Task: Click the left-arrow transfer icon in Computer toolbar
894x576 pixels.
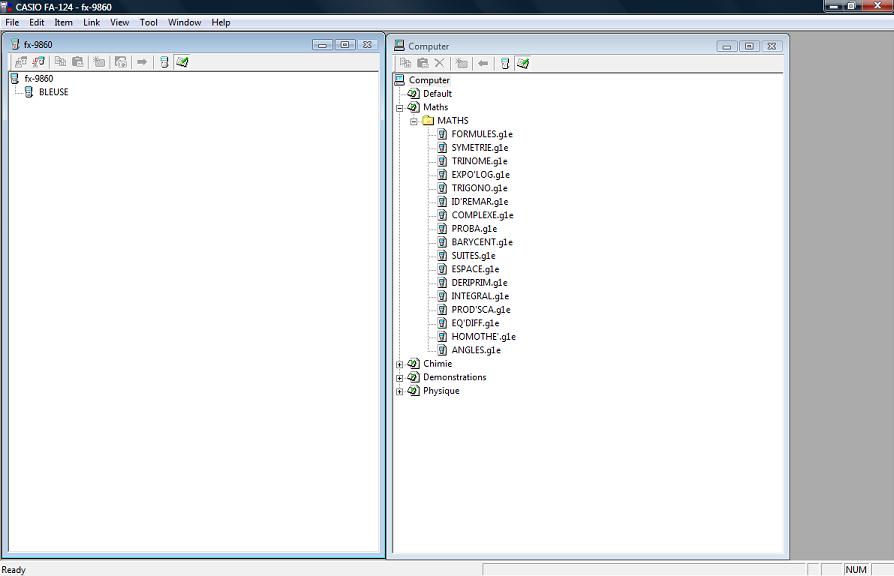Action: tap(483, 63)
